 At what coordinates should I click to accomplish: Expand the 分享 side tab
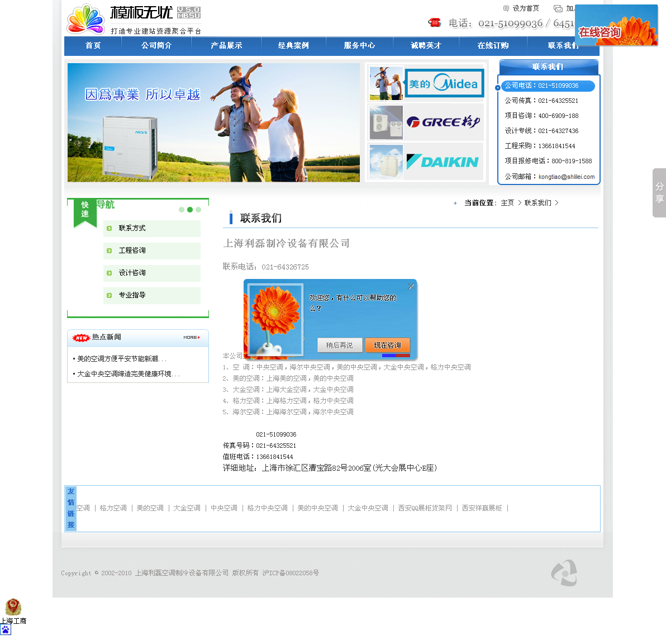click(x=659, y=193)
